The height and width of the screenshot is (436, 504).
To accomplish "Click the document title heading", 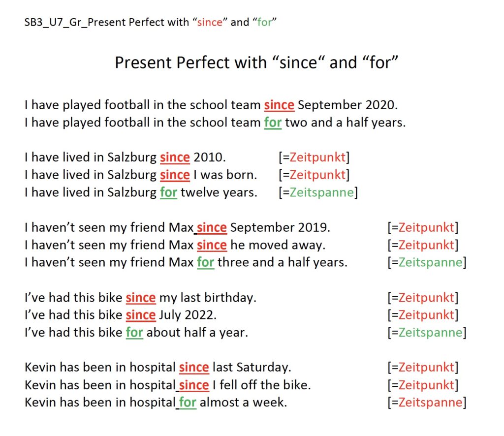I will [x=256, y=62].
